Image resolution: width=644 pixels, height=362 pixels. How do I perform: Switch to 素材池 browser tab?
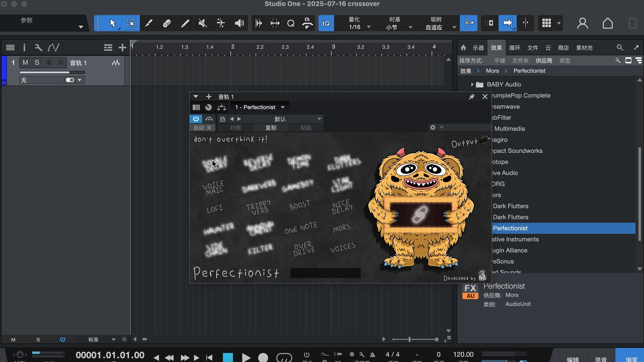(584, 48)
